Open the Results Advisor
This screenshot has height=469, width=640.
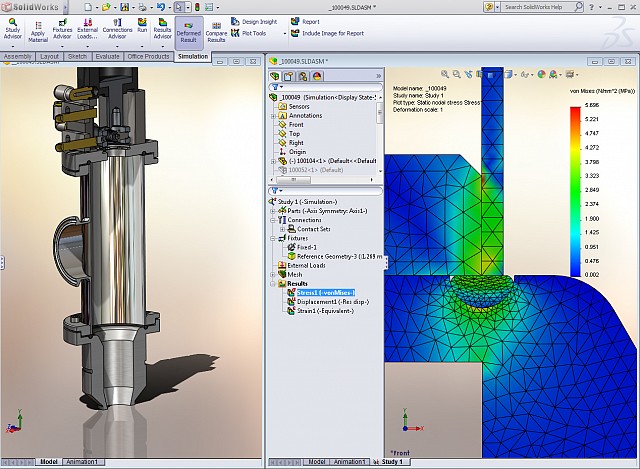pos(162,29)
